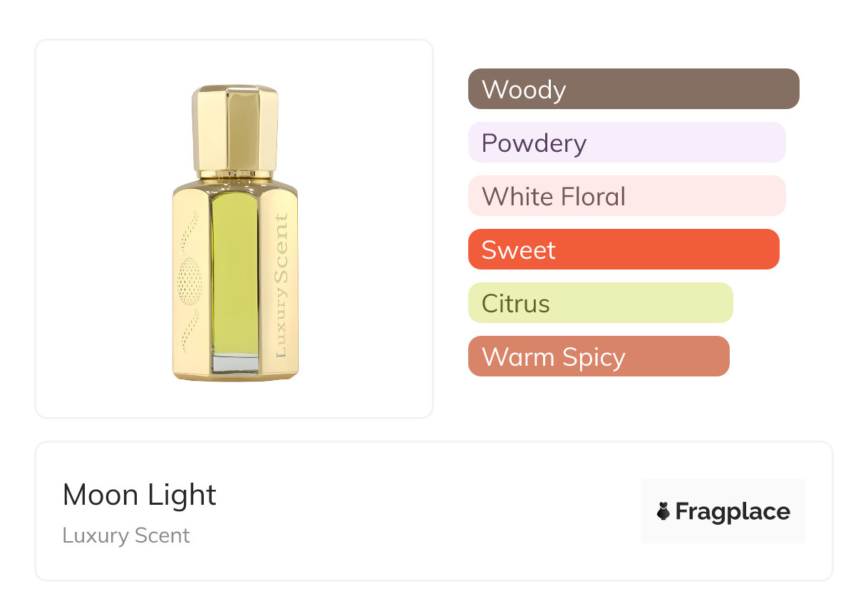
Task: Click the Citrus accord bar
Action: pyautogui.click(x=600, y=303)
